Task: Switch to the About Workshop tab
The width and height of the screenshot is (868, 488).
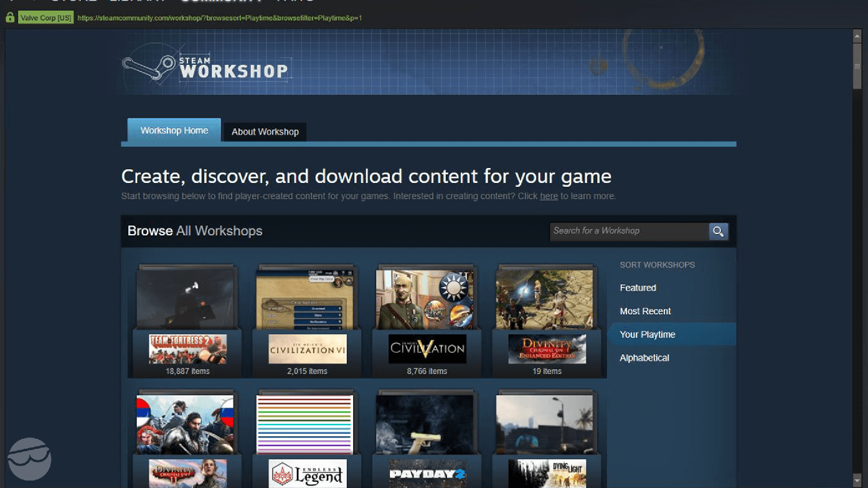Action: tap(265, 132)
